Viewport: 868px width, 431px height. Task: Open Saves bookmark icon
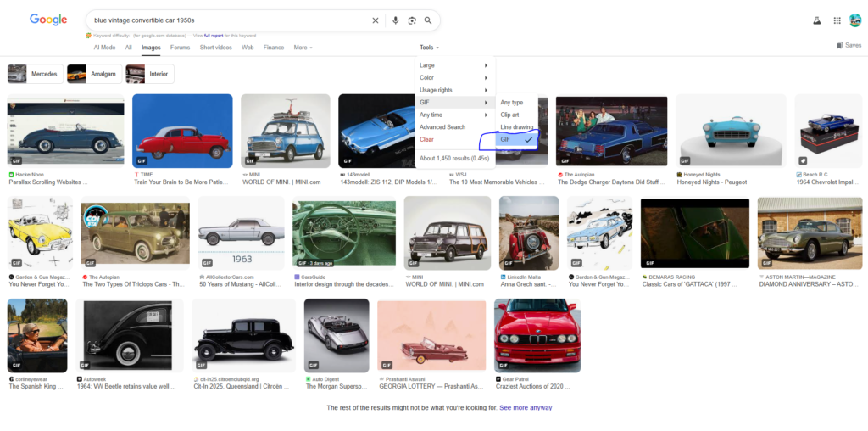point(839,46)
